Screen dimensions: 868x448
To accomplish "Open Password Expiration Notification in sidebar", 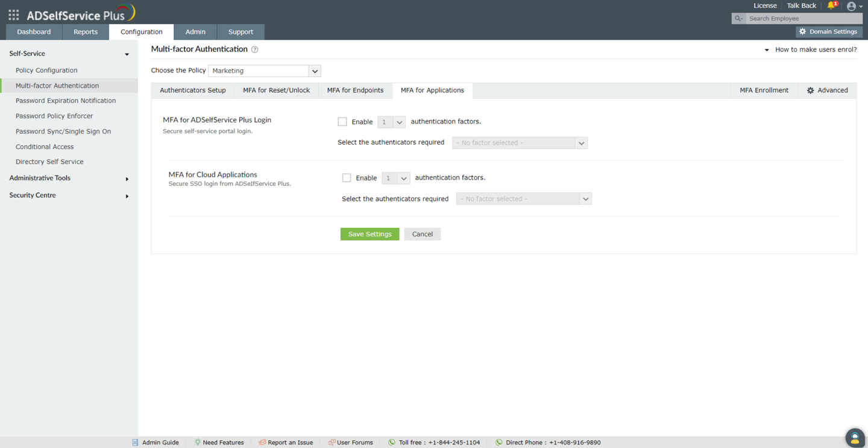I will pos(66,101).
